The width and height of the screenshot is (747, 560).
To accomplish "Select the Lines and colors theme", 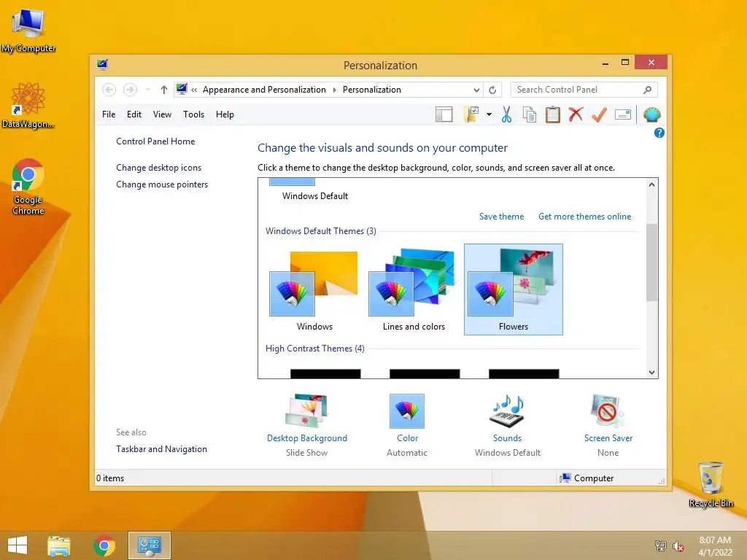I will click(x=414, y=289).
